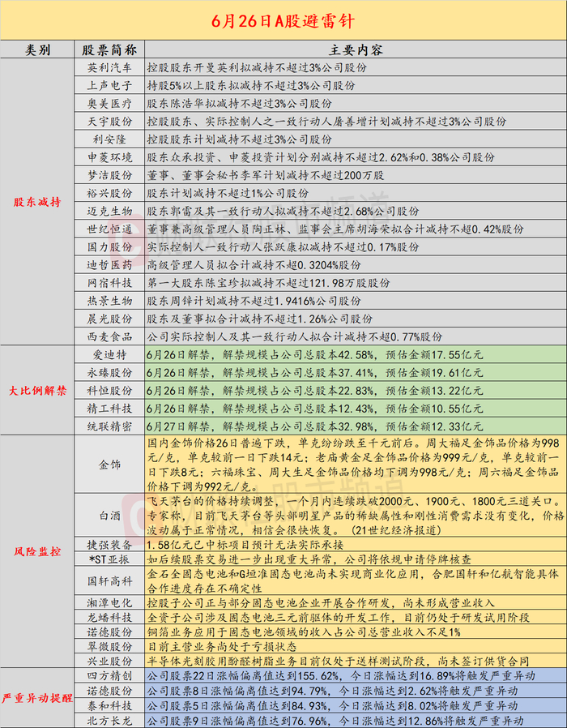Click text 股东计划减持不超过1%公司股份
The image size is (567, 728).
click(228, 193)
